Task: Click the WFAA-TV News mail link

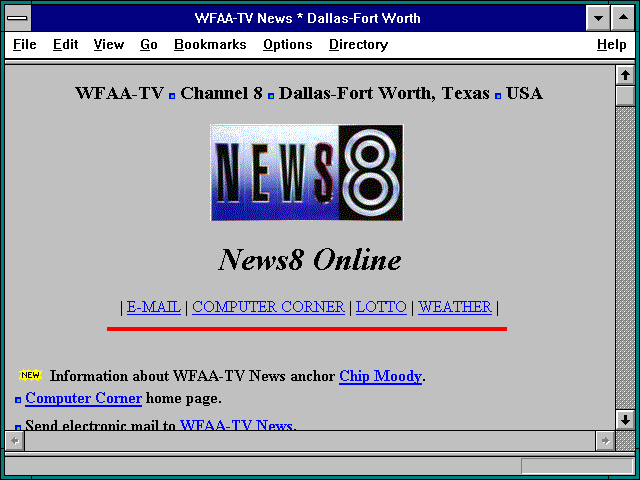Action: click(236, 424)
